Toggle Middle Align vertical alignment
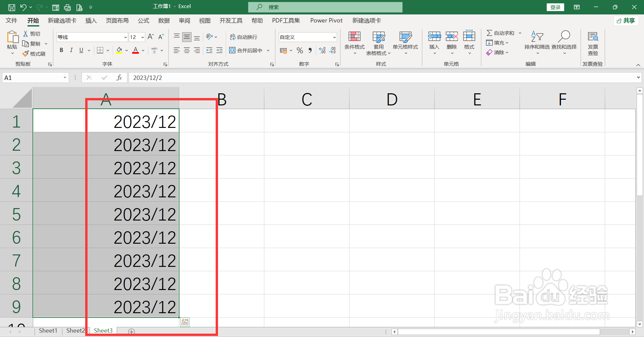Viewport: 644px width, 337px height. (x=187, y=37)
